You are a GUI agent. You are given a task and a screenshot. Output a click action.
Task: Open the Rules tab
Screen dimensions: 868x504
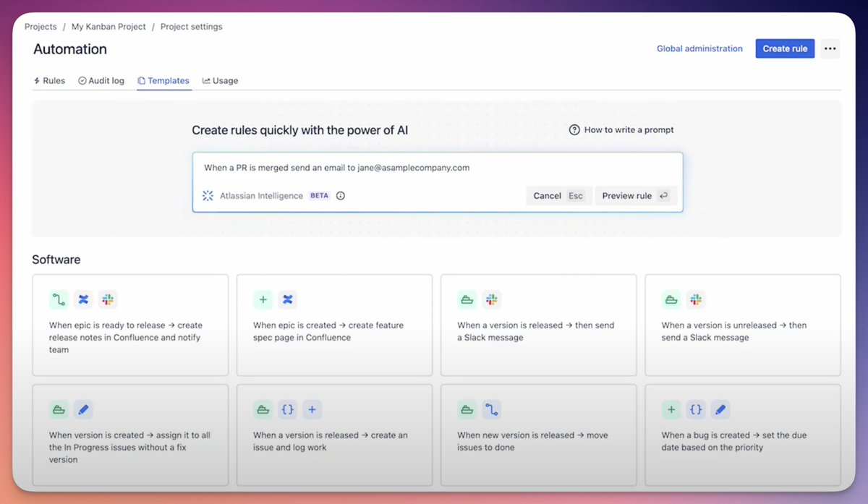click(x=49, y=81)
